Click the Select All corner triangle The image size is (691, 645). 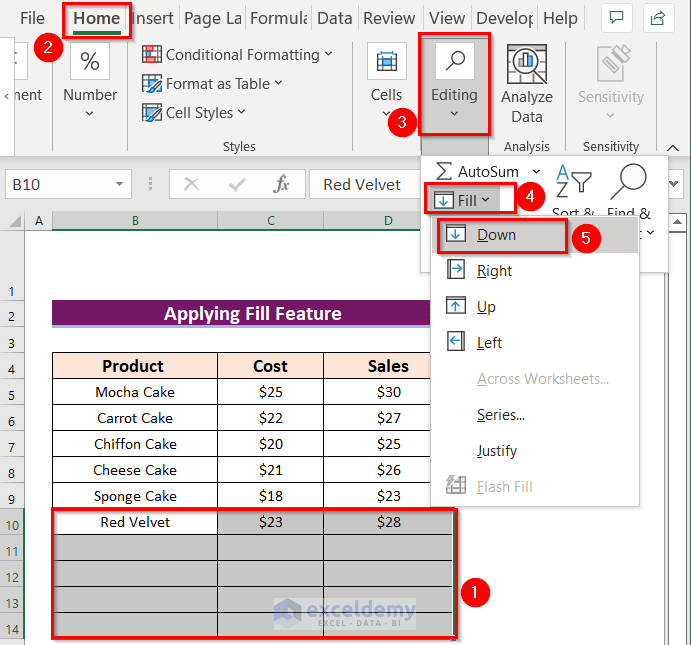[14, 220]
